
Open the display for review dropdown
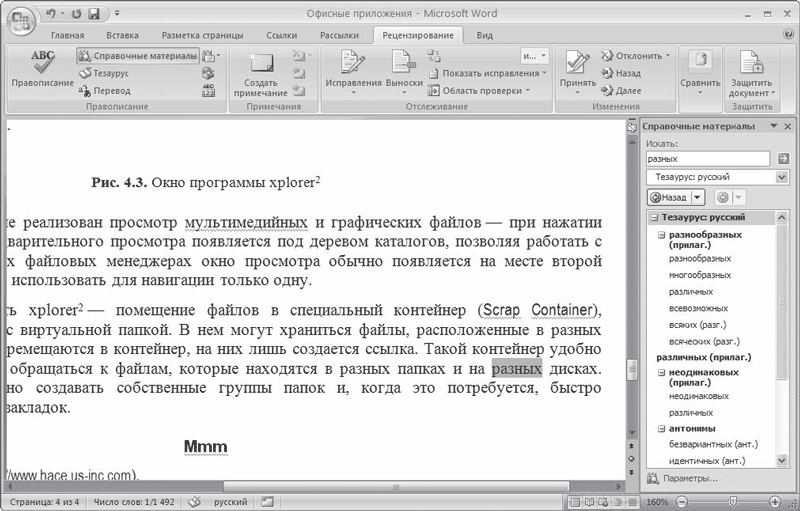click(534, 56)
